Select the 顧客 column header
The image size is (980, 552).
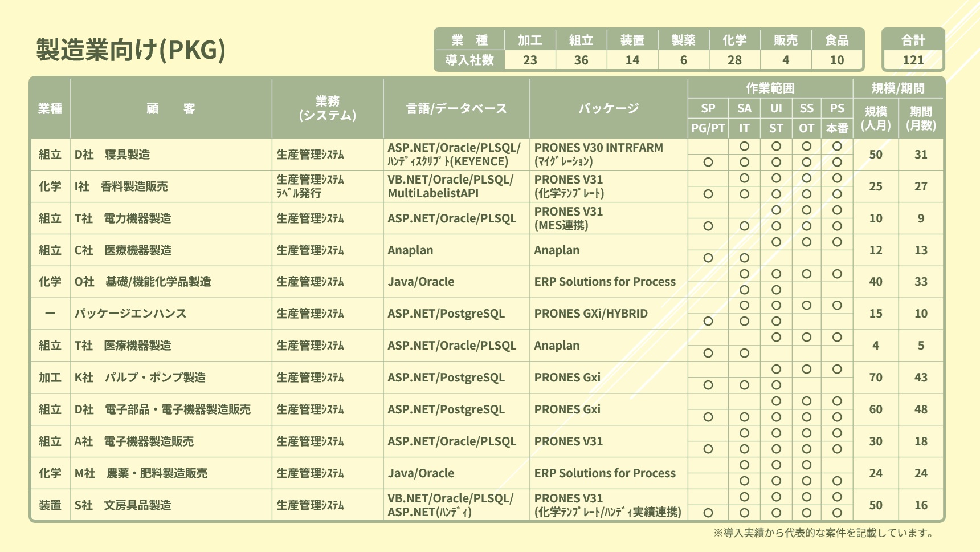pyautogui.click(x=170, y=109)
